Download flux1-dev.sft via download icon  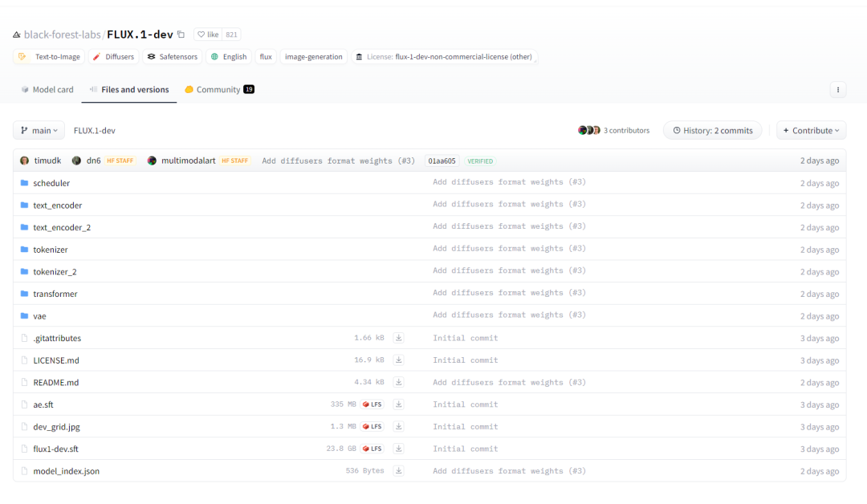point(398,448)
